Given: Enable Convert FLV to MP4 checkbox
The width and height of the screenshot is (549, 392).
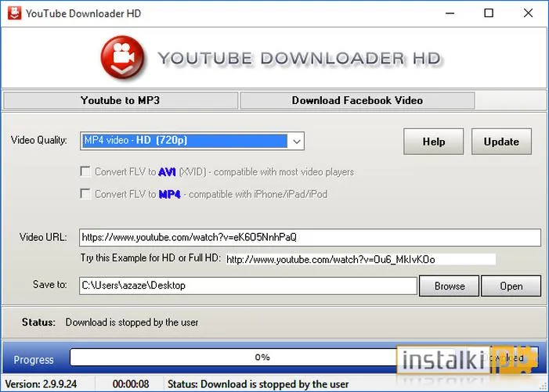Looking at the screenshot, I should pyautogui.click(x=85, y=193).
